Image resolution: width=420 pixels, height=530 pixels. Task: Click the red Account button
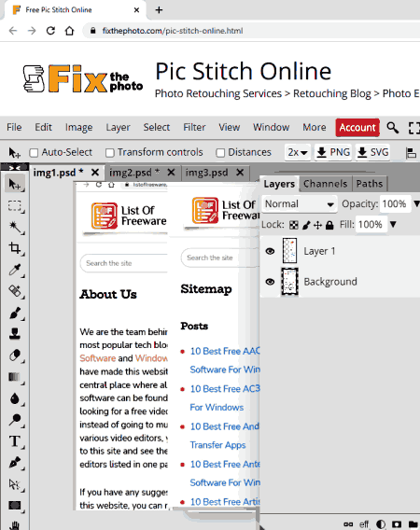(357, 128)
